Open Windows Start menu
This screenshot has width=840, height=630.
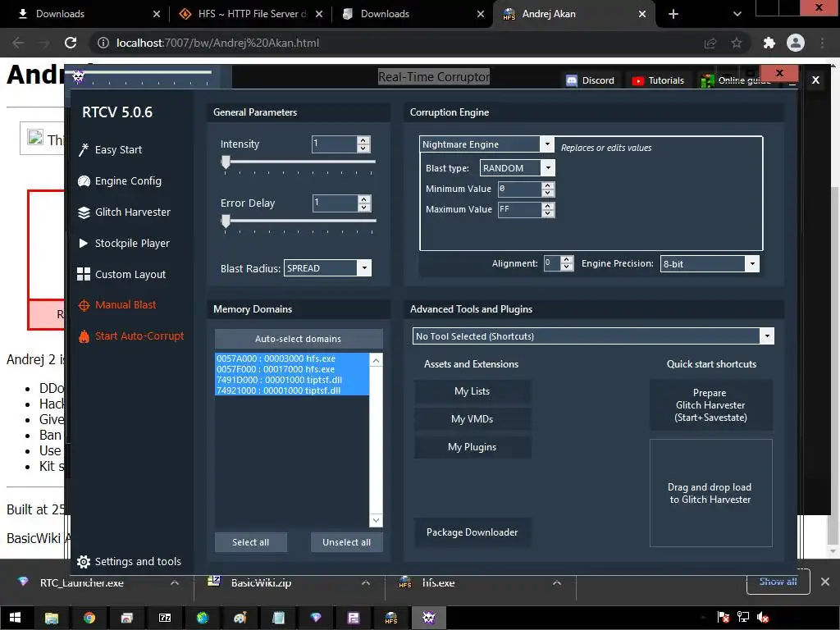pos(15,618)
